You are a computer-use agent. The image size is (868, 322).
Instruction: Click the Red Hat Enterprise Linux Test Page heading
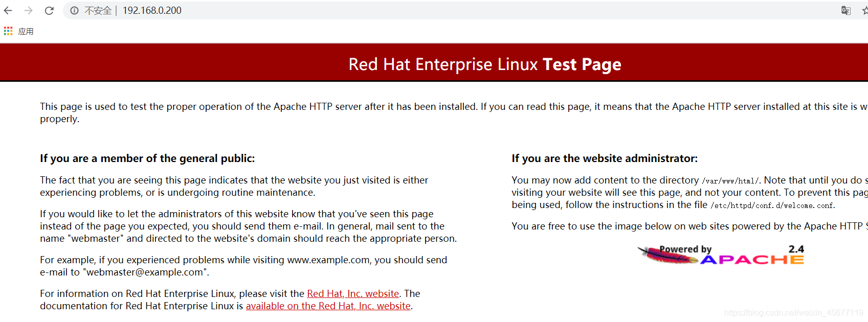pos(485,64)
